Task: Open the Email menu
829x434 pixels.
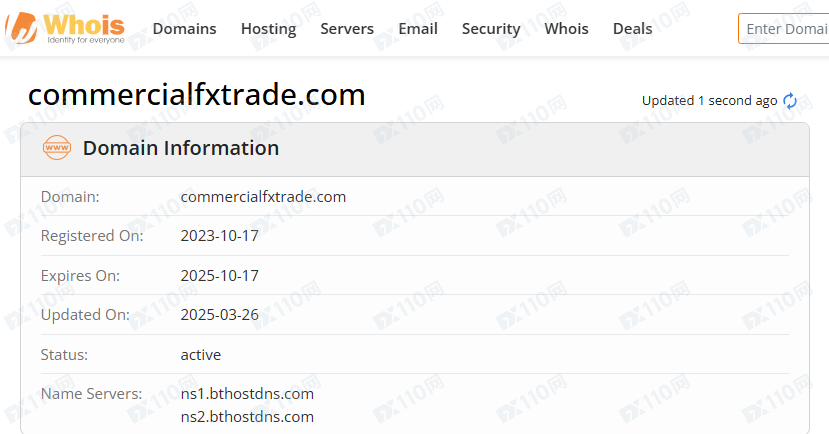Action: tap(418, 29)
